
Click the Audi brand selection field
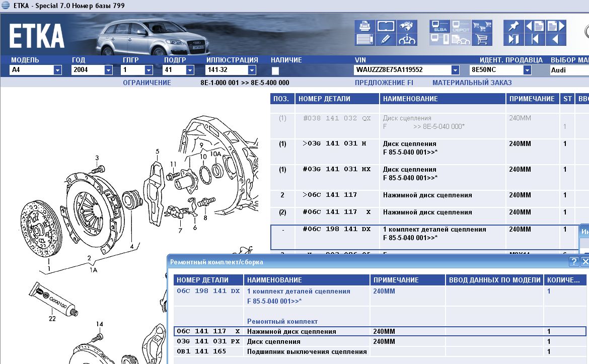(x=569, y=70)
